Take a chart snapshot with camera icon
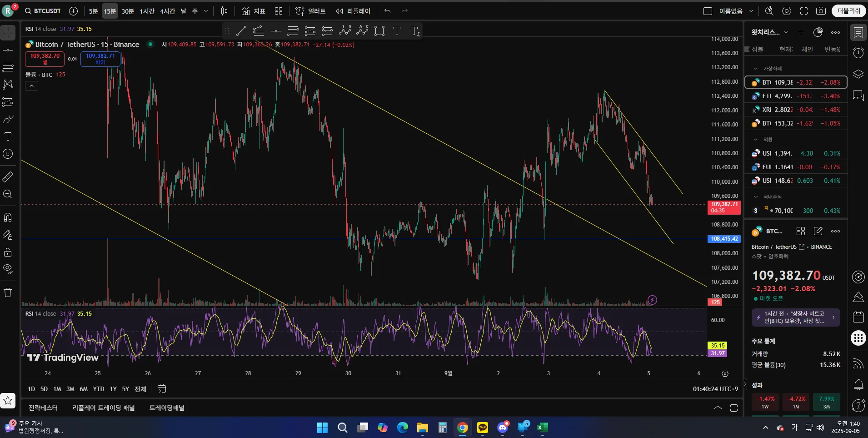Image resolution: width=868 pixels, height=438 pixels. pyautogui.click(x=821, y=11)
